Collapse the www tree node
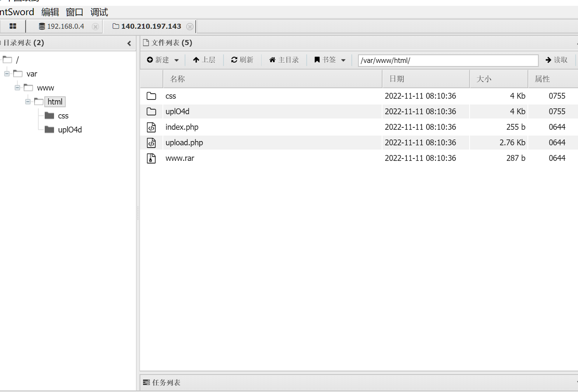This screenshot has width=578, height=392. [17, 88]
